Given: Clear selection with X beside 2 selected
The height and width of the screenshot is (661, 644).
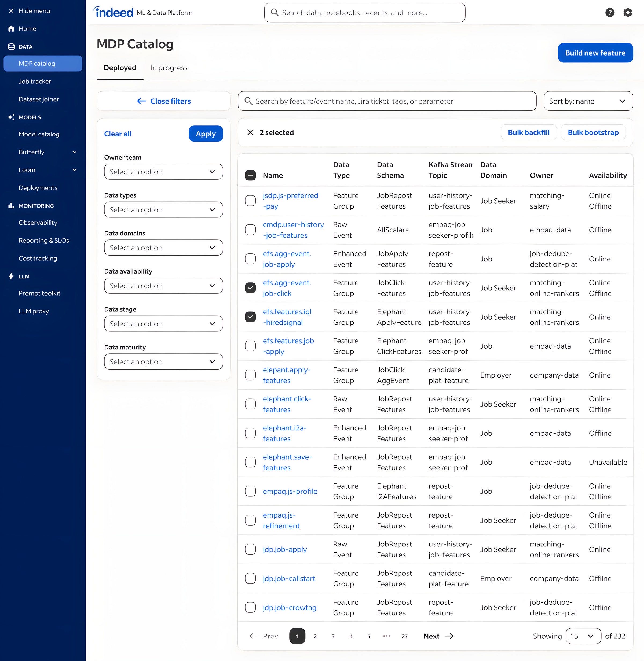Looking at the screenshot, I should [250, 132].
